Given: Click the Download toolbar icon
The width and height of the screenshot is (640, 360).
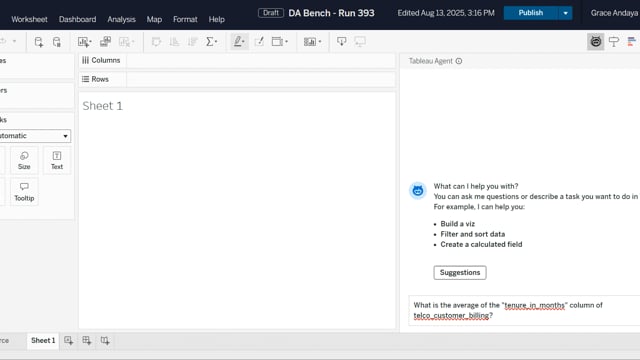Looking at the screenshot, I should click(342, 41).
